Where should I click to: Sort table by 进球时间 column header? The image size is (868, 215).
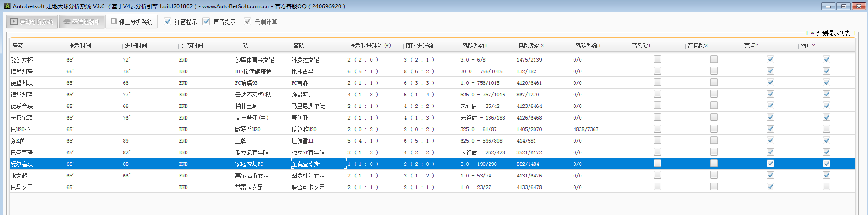point(136,45)
